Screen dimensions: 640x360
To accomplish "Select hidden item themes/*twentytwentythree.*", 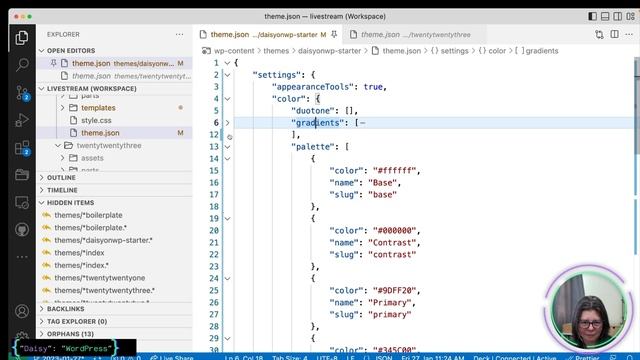I will click(115, 290).
